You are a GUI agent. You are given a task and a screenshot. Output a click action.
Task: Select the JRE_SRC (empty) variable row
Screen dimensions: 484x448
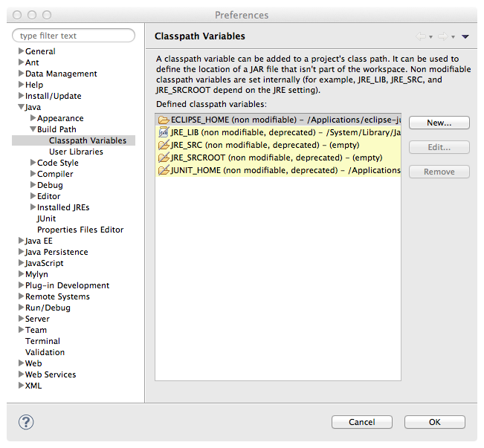point(278,145)
